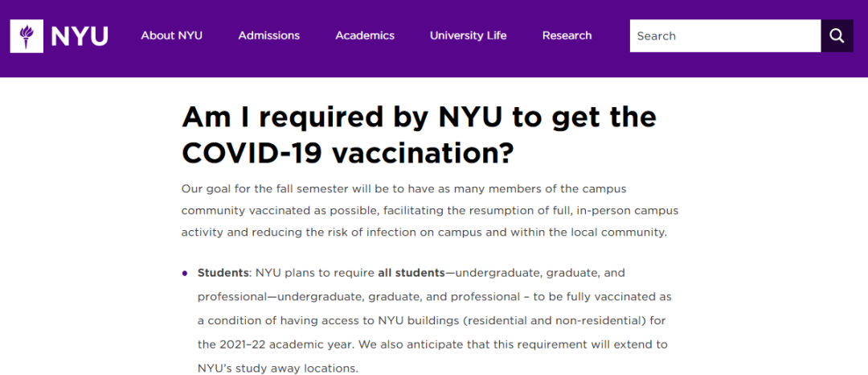Screen dimensions: 868x375
Task: Click the word COVID-19 in the heading
Action: (252, 153)
